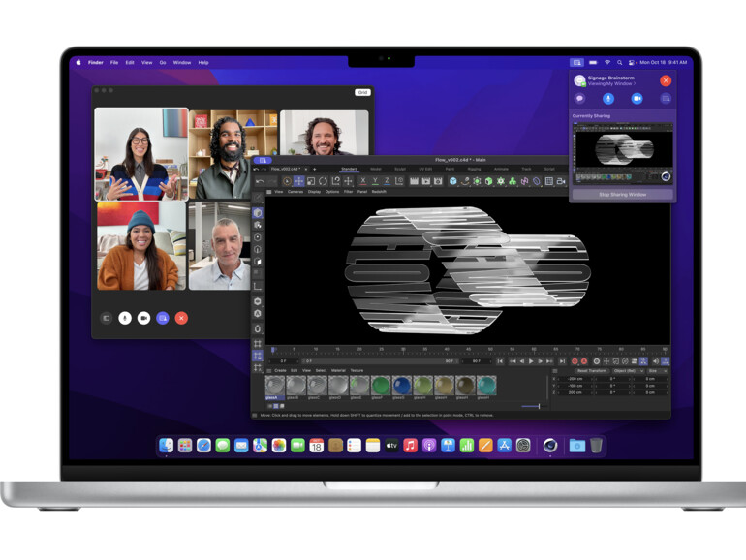
Task: Mute microphone in FaceTime window
Action: click(125, 318)
